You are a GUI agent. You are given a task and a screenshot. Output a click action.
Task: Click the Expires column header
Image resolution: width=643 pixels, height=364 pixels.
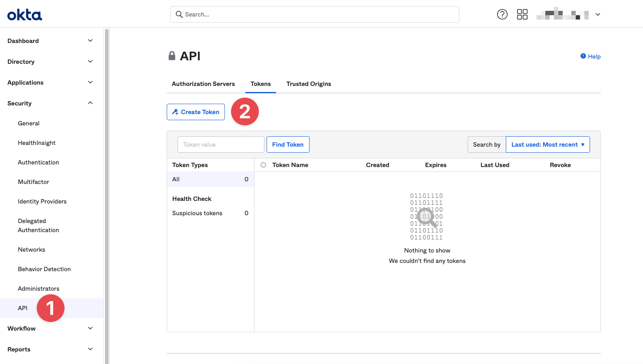pyautogui.click(x=435, y=165)
